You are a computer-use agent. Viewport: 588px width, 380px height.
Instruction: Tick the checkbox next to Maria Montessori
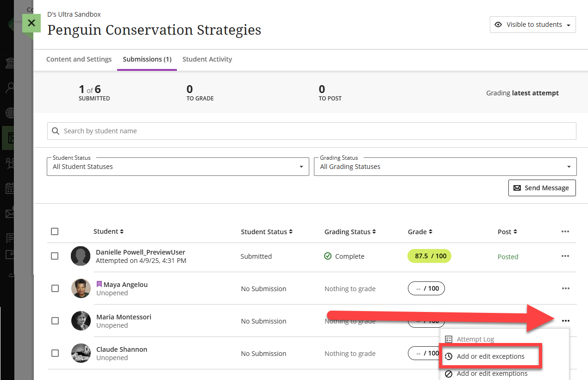click(55, 321)
